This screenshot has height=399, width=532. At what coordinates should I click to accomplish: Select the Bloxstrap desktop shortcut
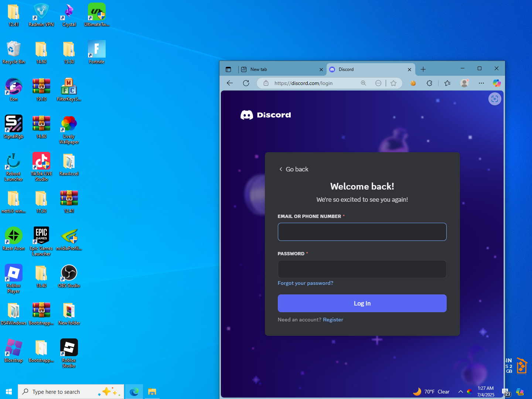tap(14, 351)
